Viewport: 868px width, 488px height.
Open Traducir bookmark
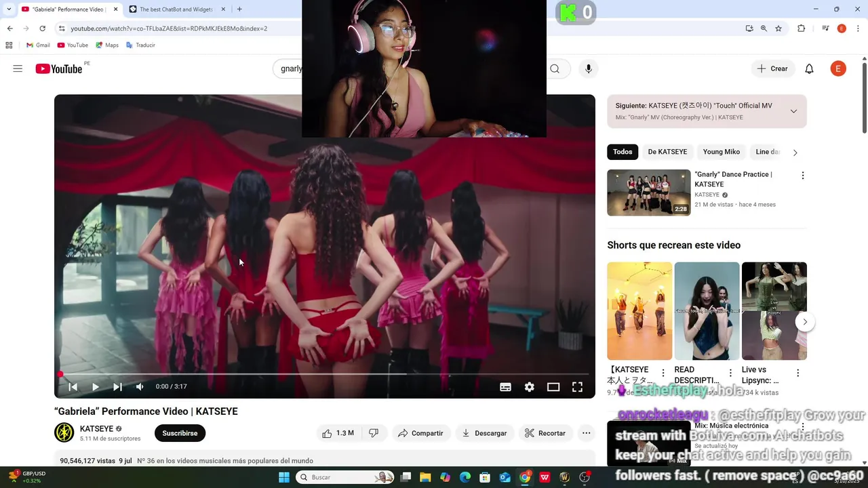[140, 45]
